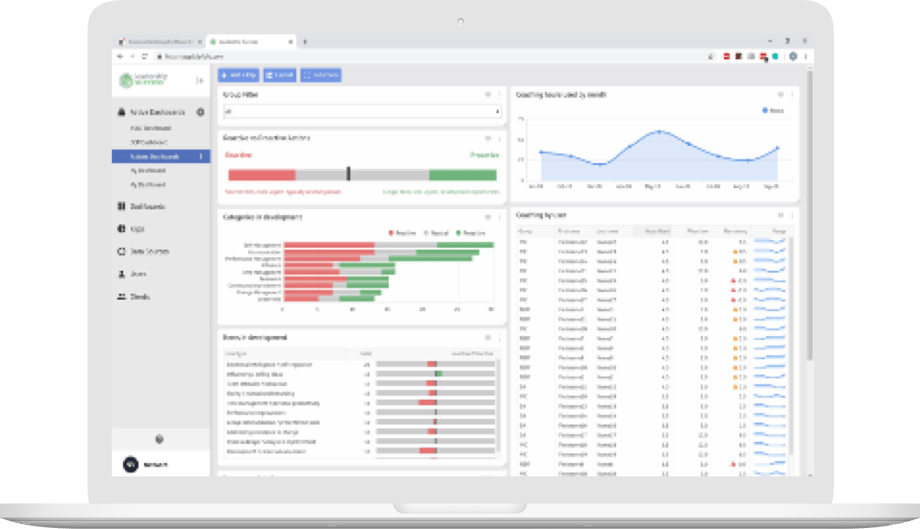Screen dimensions: 920x529
Task: Open the browser profile avatar icon
Action: 793,56
